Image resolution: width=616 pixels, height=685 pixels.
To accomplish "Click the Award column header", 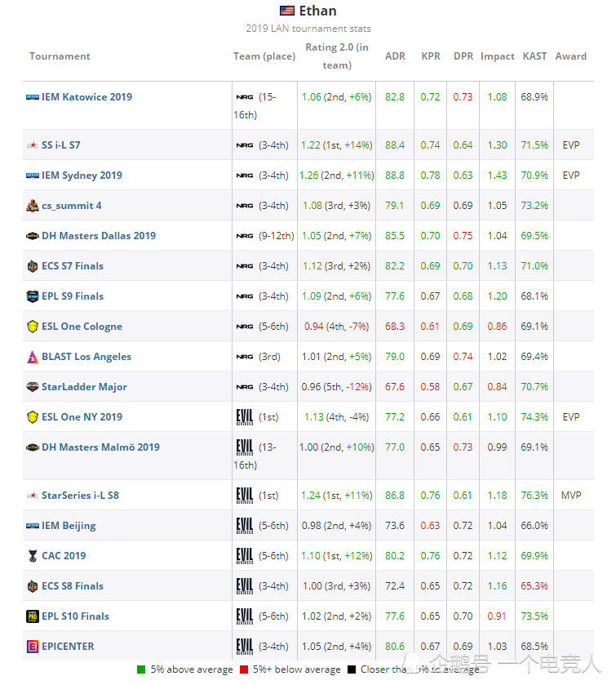I will click(570, 56).
